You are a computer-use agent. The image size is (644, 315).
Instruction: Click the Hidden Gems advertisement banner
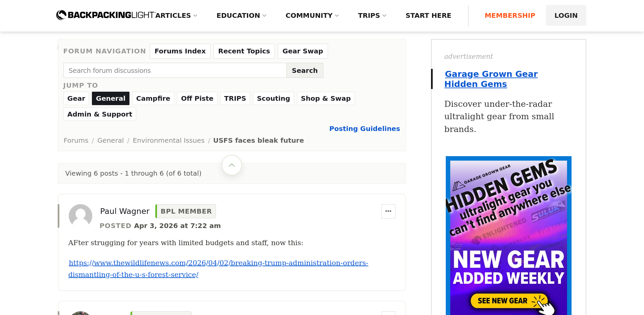[508, 235]
